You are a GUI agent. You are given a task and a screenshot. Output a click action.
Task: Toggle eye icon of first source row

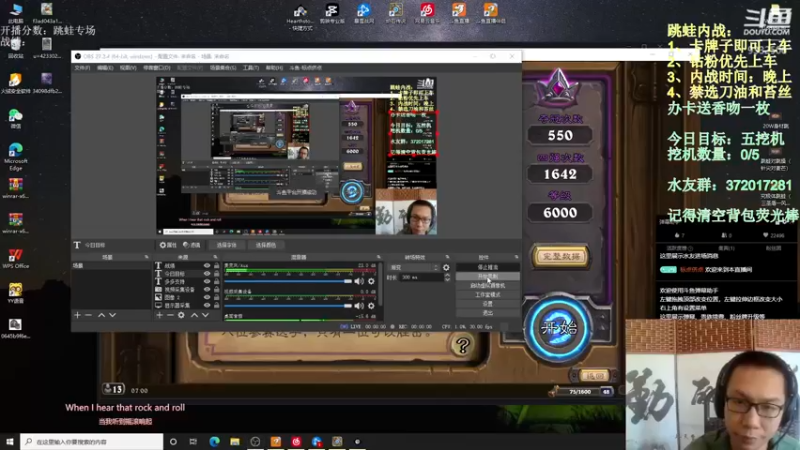207,266
